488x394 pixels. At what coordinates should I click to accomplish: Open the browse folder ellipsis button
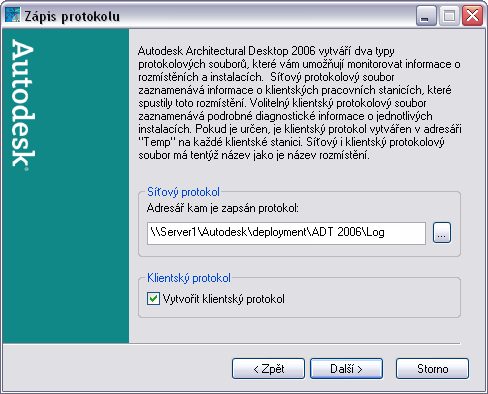(x=442, y=233)
